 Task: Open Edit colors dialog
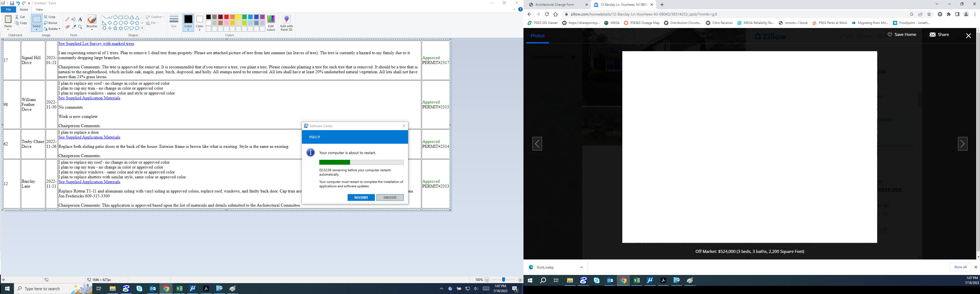[271, 23]
